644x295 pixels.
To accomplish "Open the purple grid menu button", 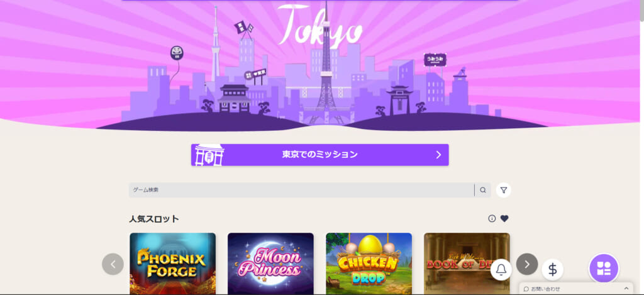I will pyautogui.click(x=604, y=269).
